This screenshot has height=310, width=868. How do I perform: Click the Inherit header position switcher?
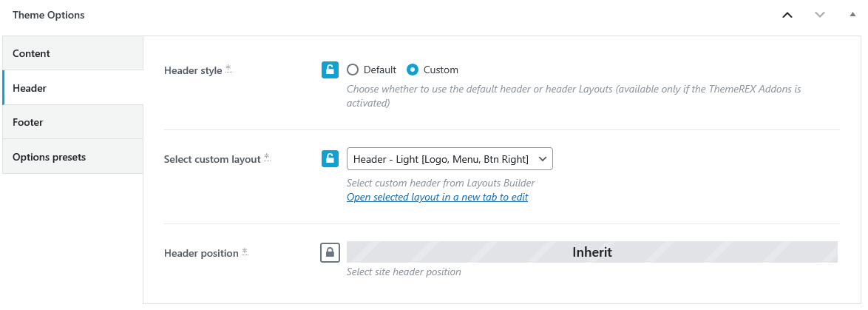[x=591, y=252]
